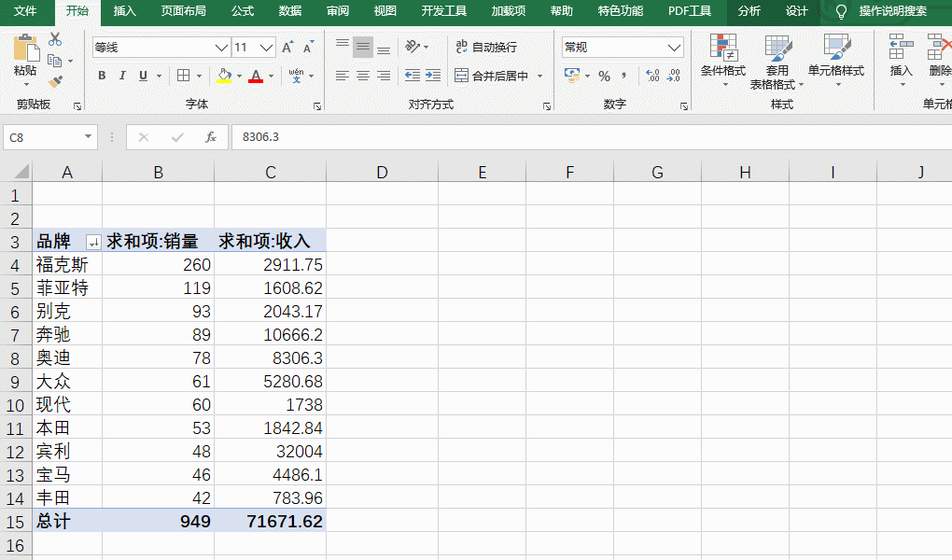Toggle italic formatting
The image size is (952, 560).
[x=122, y=76]
